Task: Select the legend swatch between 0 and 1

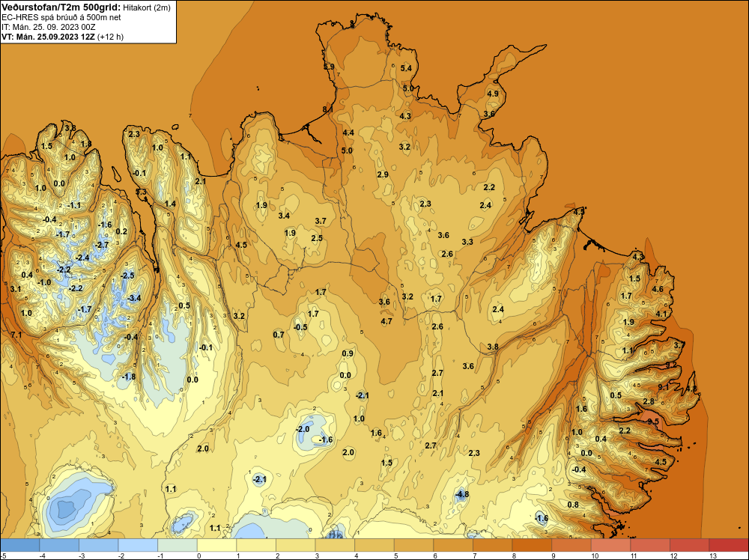Action: (x=217, y=545)
